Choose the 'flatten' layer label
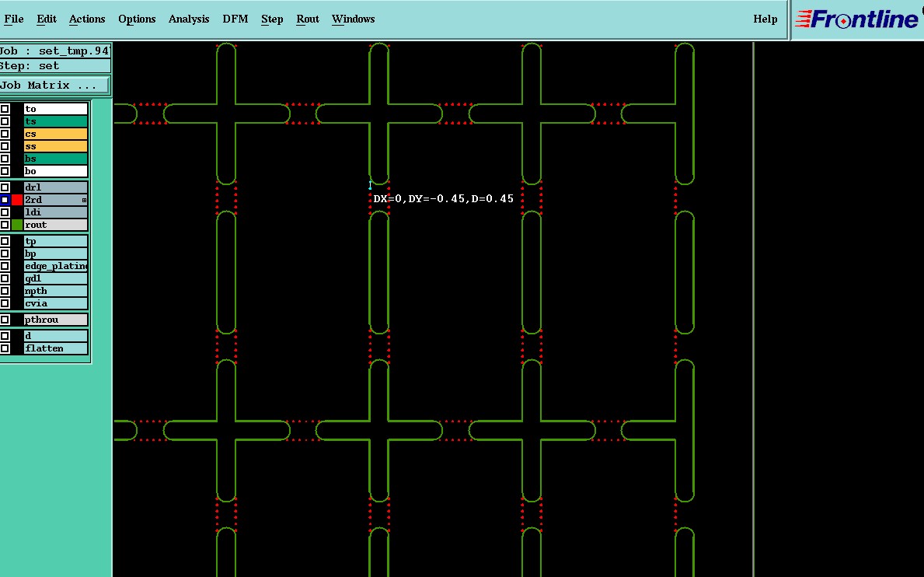924x577 pixels. click(x=55, y=348)
